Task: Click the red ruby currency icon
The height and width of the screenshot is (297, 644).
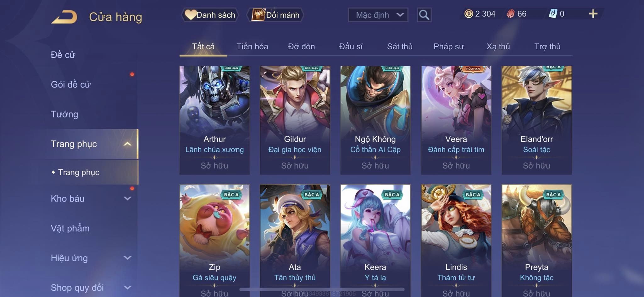Action: pyautogui.click(x=511, y=14)
